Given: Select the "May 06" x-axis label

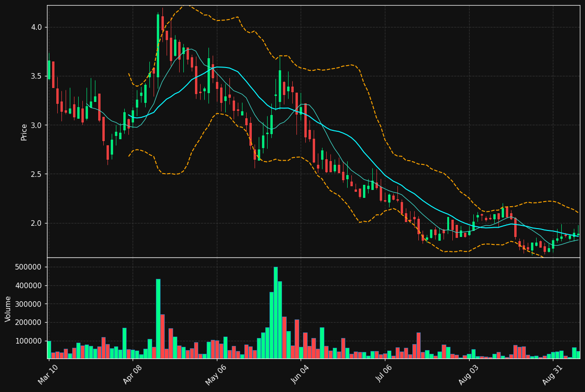Looking at the screenshot, I should 216,374.
